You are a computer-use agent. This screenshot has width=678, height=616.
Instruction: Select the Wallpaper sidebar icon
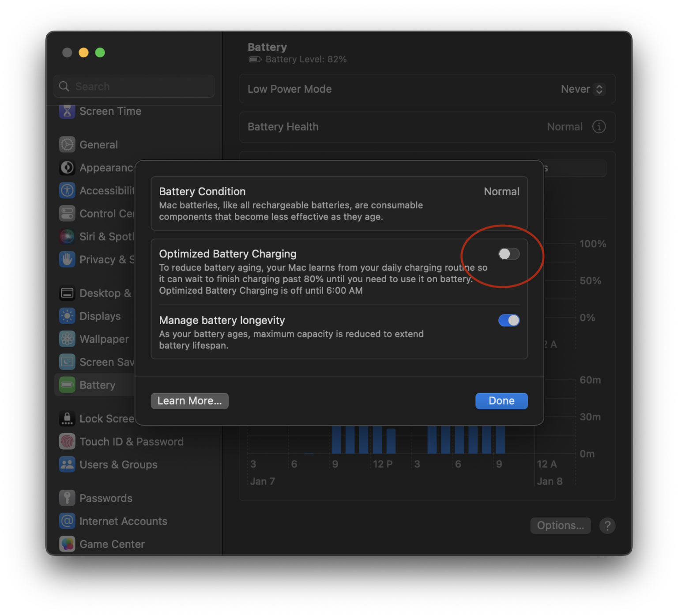[x=67, y=339]
